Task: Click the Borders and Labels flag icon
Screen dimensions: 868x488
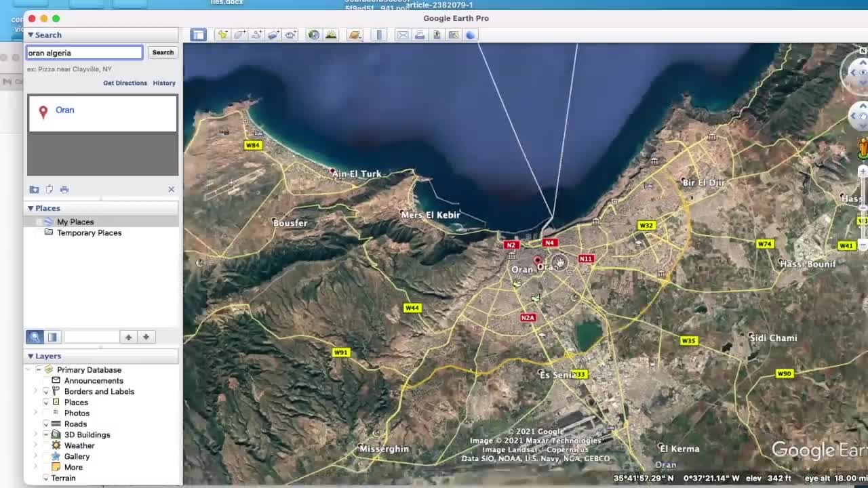Action: [56, 391]
